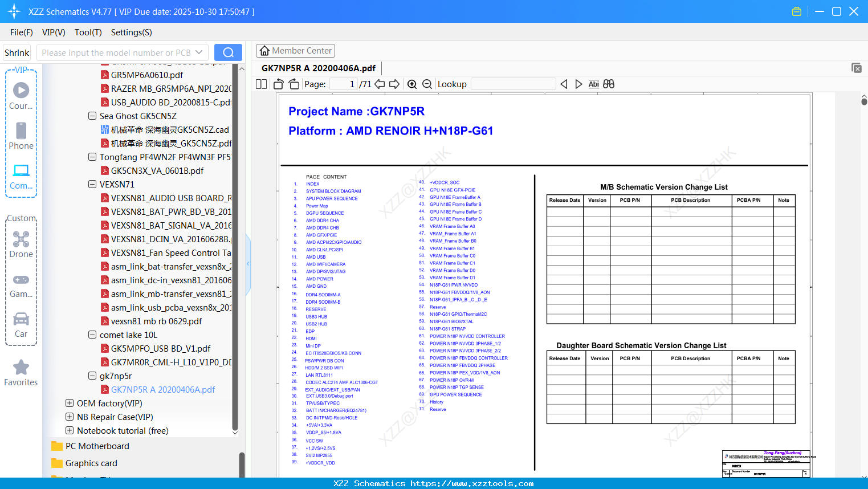Go to the previous page arrow
The width and height of the screenshot is (868, 489).
(380, 84)
